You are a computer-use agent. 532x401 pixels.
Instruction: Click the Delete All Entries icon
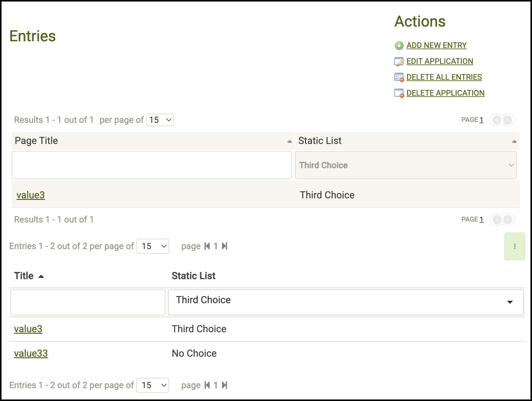pyautogui.click(x=399, y=77)
